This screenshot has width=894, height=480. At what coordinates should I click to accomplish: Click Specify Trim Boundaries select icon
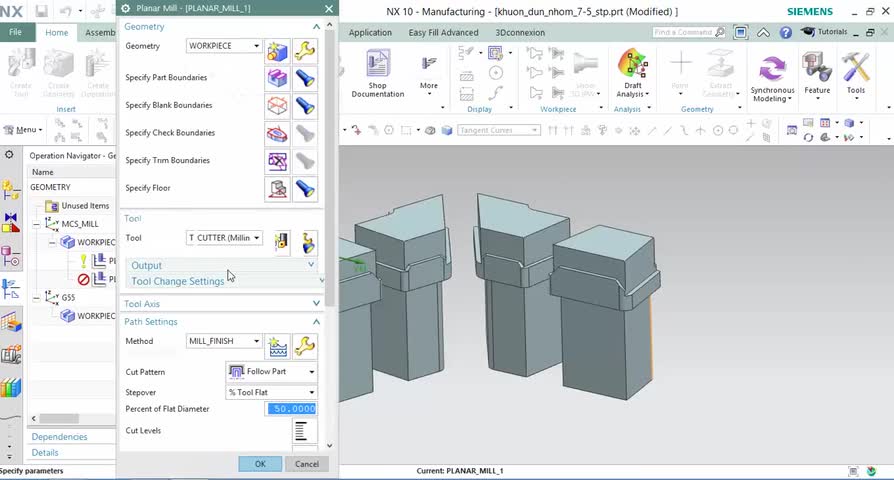pyautogui.click(x=278, y=161)
